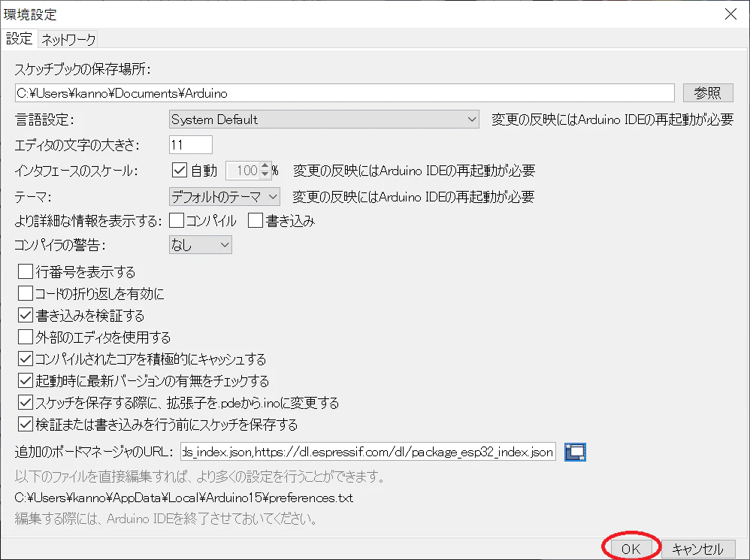
Task: Increase interface scale with up arrow
Action: 265,166
